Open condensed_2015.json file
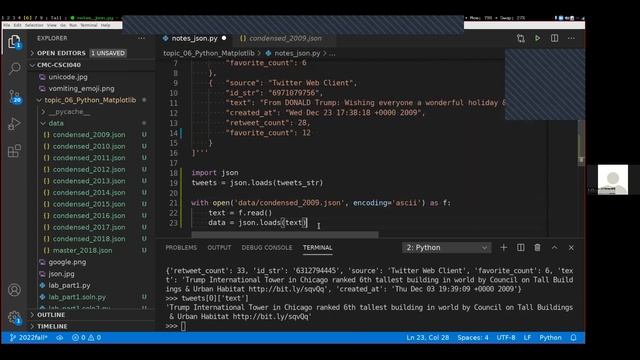Screen dimensions: 640x360 89,204
